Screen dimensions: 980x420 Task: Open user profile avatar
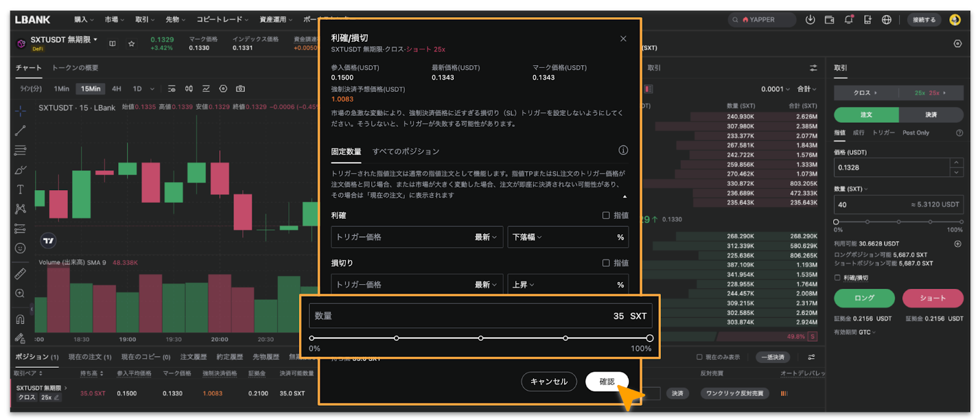pos(954,20)
